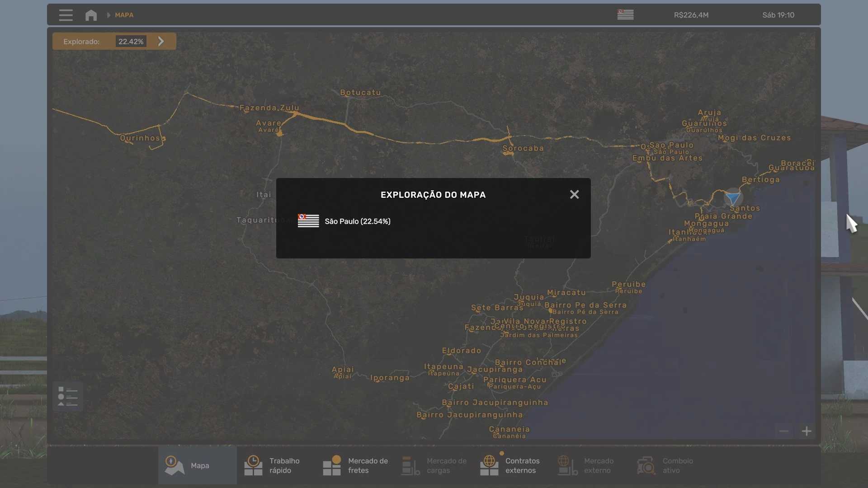Select São Paulo (22.54%) entry

click(x=357, y=221)
